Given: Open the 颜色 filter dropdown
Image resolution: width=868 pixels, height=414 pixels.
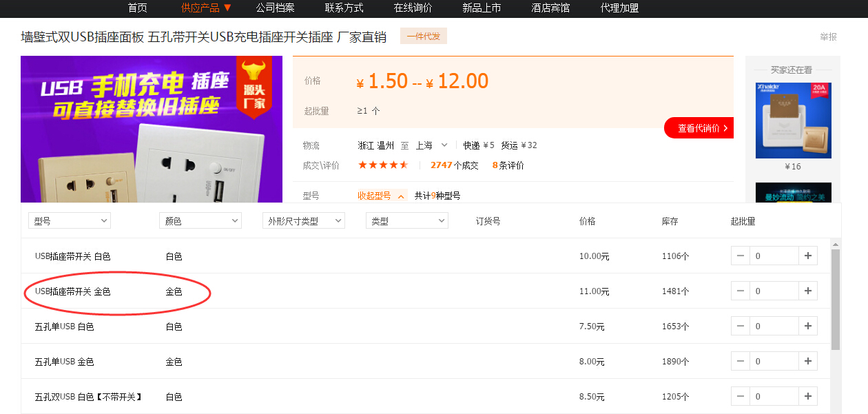Looking at the screenshot, I should pyautogui.click(x=200, y=221).
